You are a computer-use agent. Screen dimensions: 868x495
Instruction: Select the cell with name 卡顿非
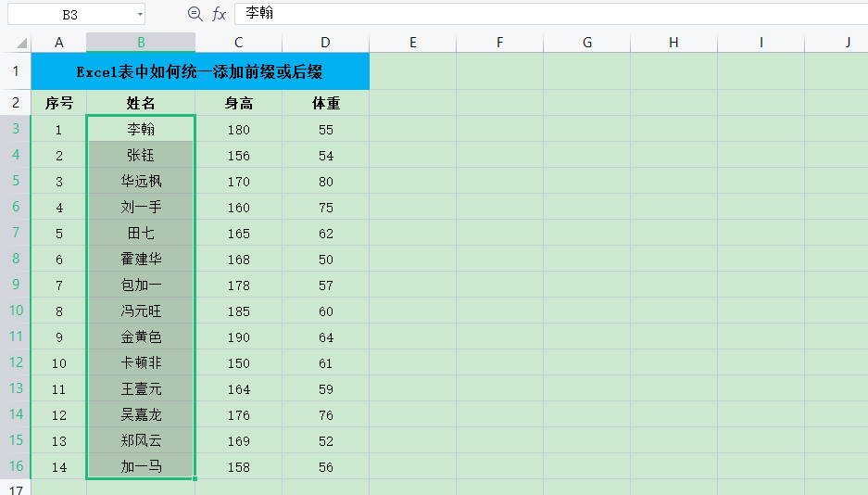[x=141, y=363]
